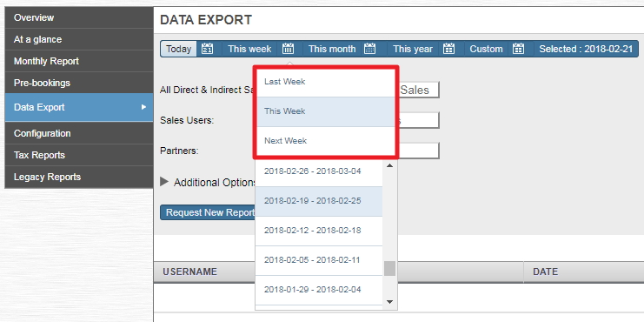
Task: Click the USERNAME column header
Action: click(189, 272)
